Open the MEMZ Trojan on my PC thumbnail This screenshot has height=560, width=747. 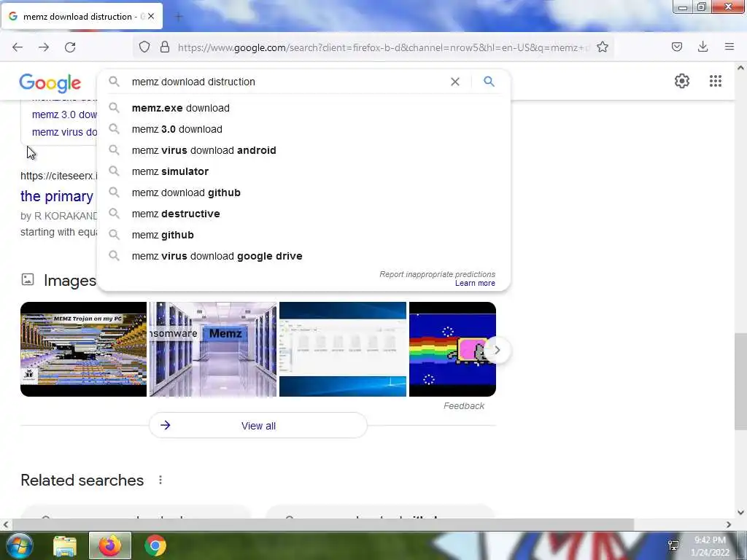point(83,349)
